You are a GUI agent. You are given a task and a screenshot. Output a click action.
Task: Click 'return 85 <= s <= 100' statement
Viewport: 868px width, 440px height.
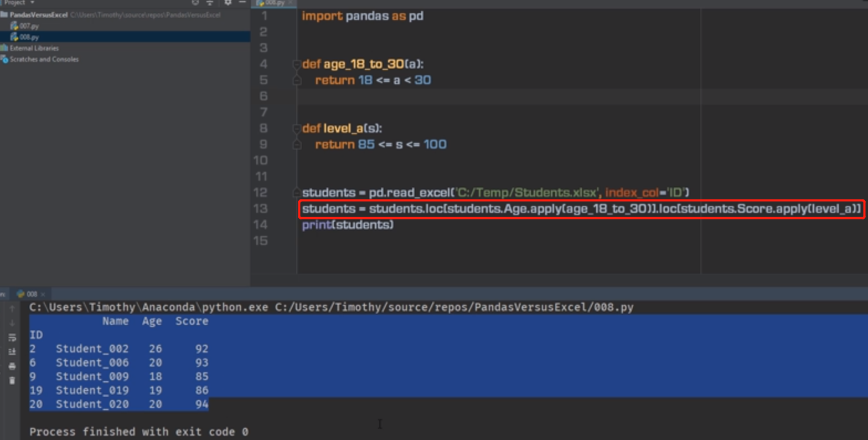[x=381, y=145]
